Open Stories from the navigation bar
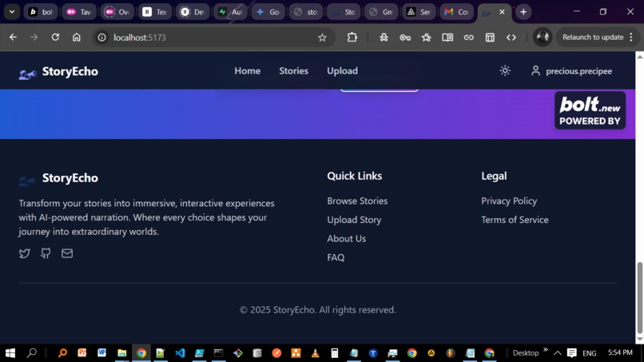 pyautogui.click(x=293, y=70)
